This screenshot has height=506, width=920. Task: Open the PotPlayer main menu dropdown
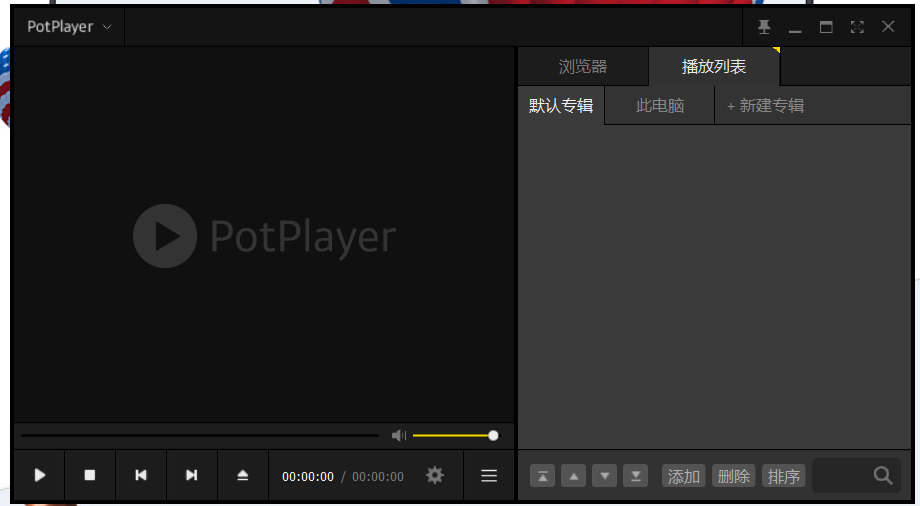pos(69,27)
